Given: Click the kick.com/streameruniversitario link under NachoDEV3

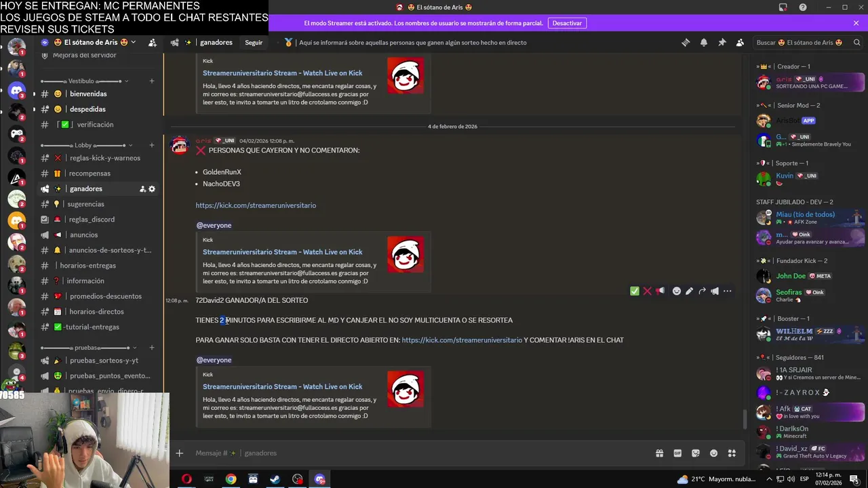Looking at the screenshot, I should 256,205.
